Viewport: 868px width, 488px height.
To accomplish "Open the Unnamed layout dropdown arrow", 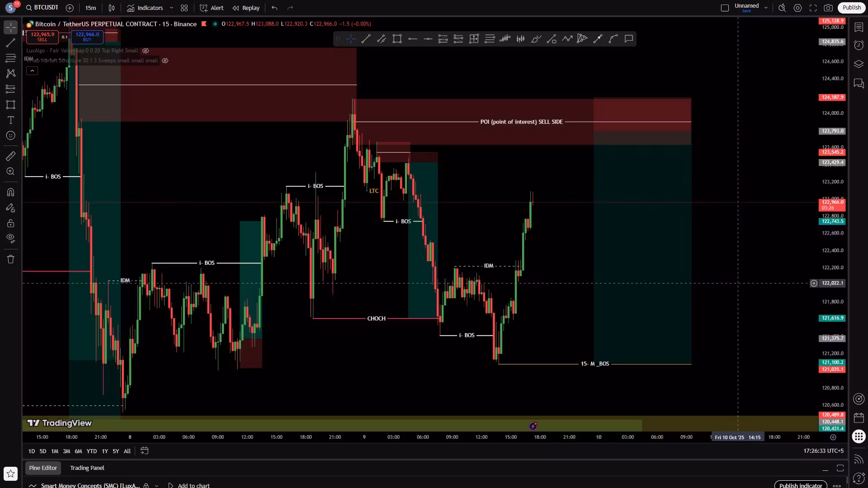I will click(x=766, y=8).
